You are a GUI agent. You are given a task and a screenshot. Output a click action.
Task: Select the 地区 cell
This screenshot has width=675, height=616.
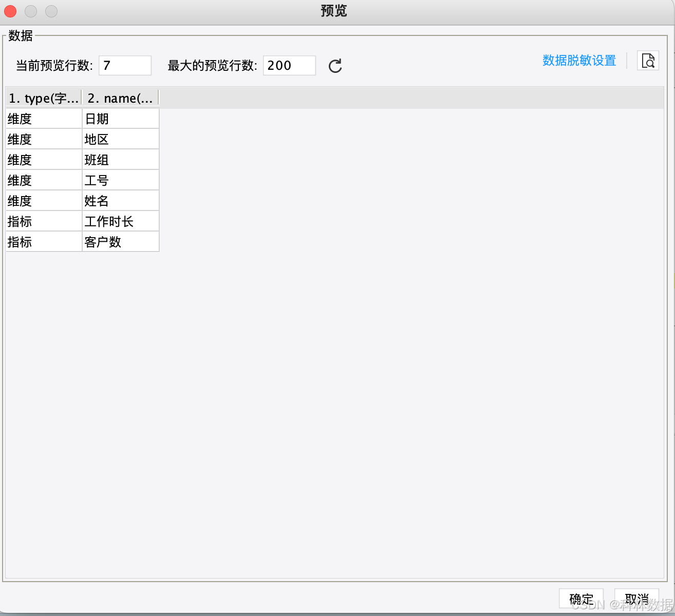click(121, 139)
